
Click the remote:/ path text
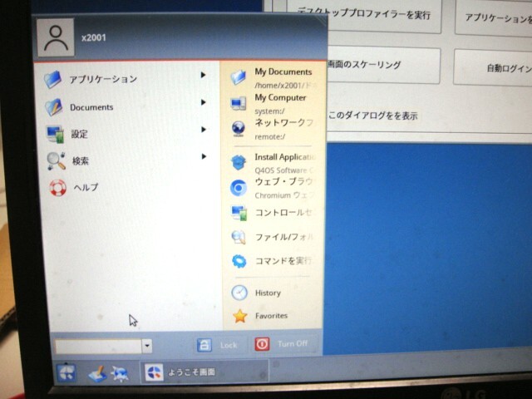(x=270, y=136)
